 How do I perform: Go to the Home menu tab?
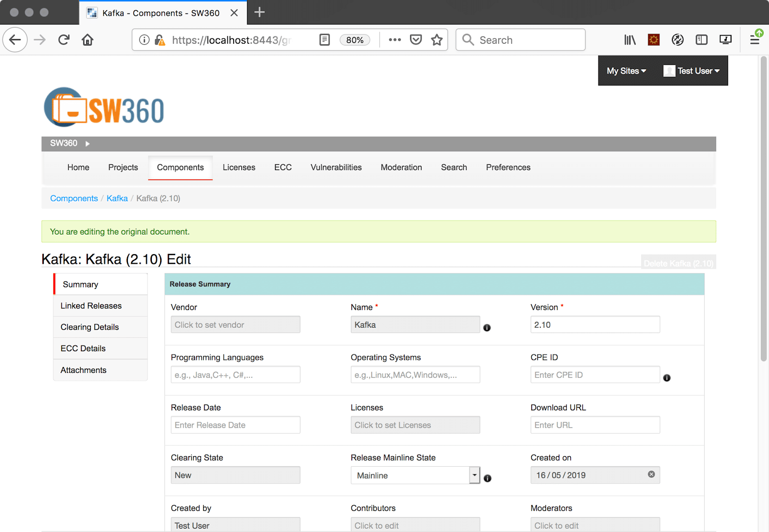click(x=78, y=167)
